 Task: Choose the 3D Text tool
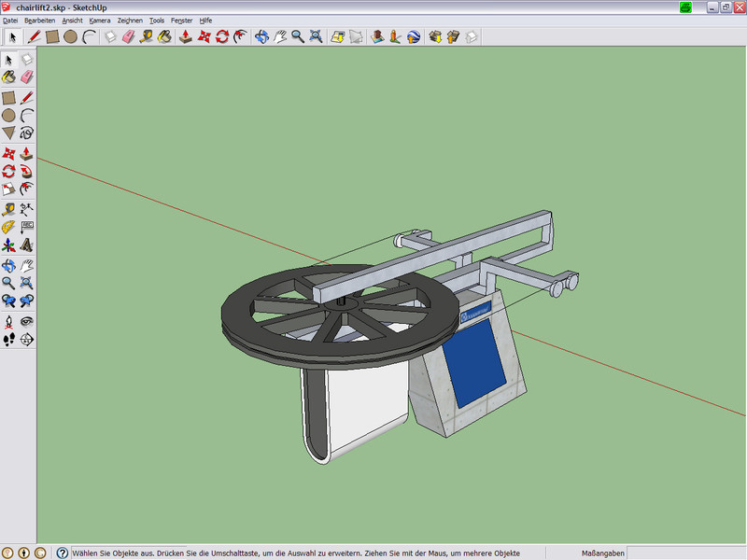coord(27,245)
